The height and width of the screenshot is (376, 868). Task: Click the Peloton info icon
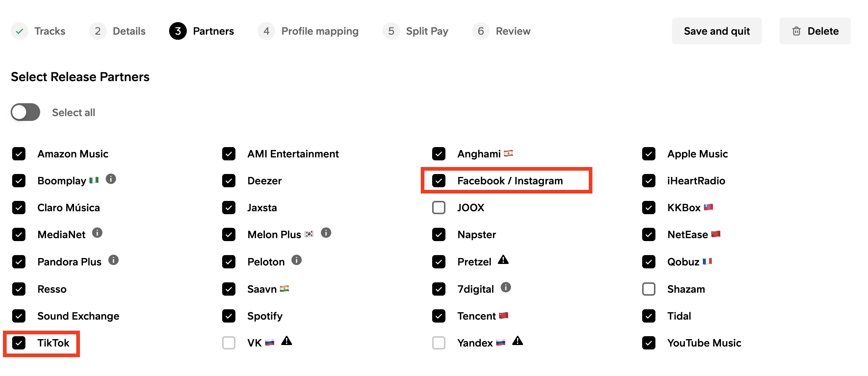tap(297, 260)
